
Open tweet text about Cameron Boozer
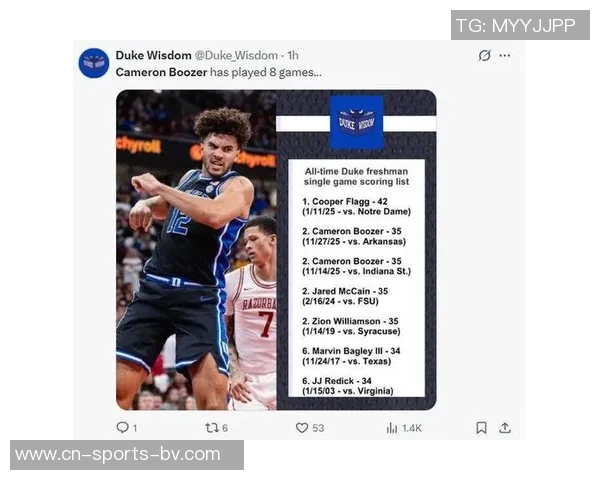coord(218,72)
